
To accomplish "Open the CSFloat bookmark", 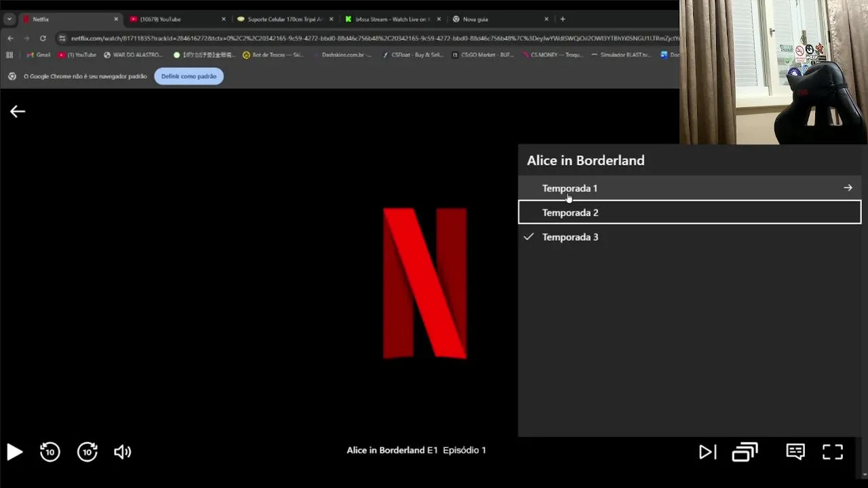I will [x=413, y=55].
